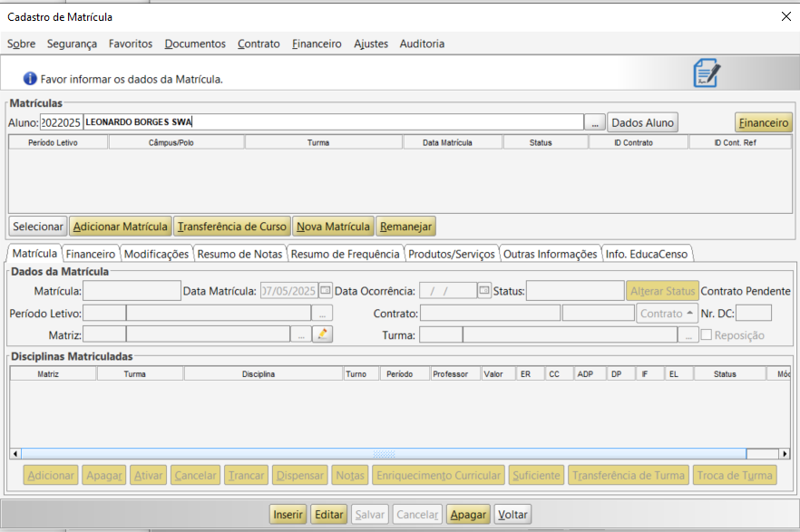
Task: Open the Financeiro menu in menu bar
Action: coord(317,44)
